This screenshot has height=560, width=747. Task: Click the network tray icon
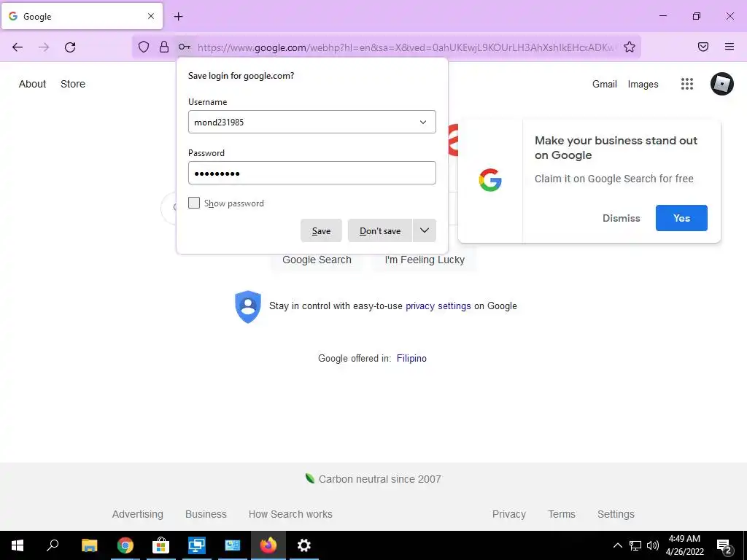click(x=635, y=545)
